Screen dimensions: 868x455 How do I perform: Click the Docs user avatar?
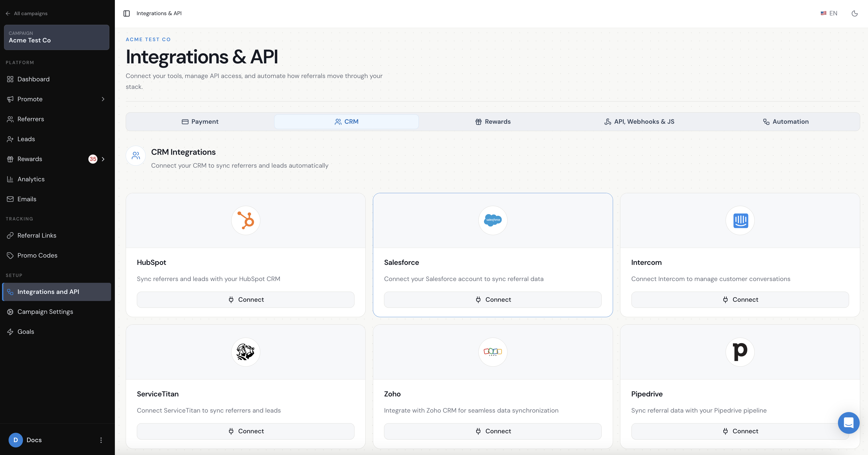click(15, 440)
